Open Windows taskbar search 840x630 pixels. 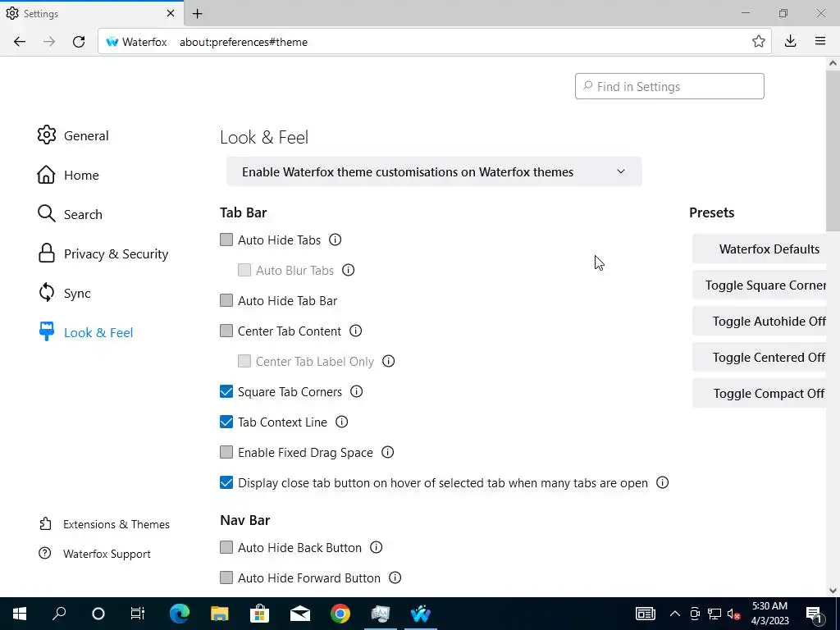pyautogui.click(x=59, y=614)
